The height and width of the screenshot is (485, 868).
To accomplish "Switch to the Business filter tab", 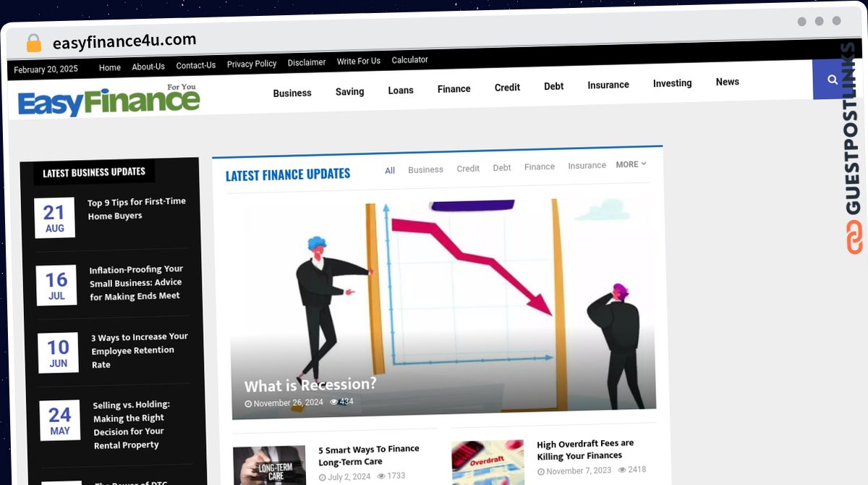I will click(425, 169).
